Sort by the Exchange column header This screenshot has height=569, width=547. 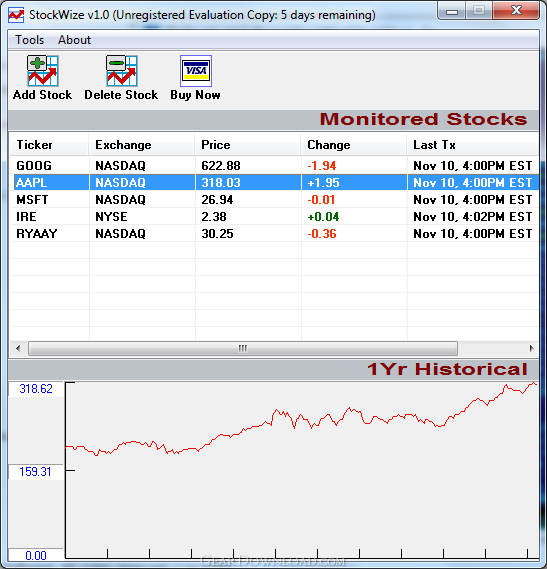[142, 145]
